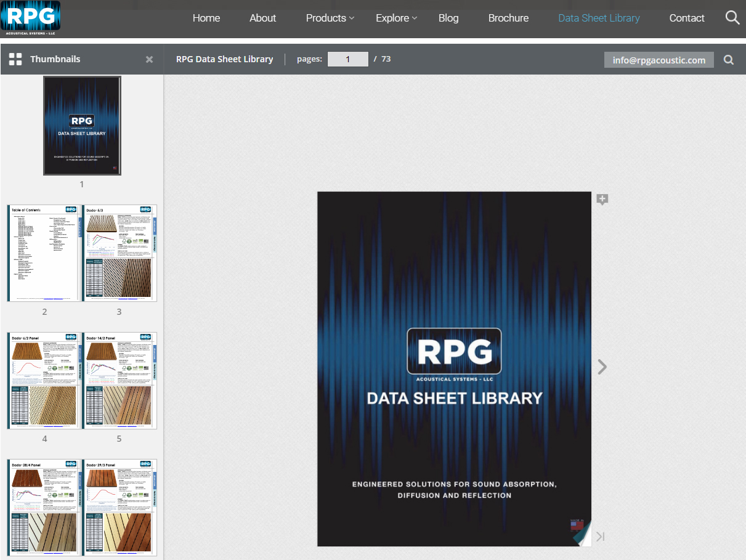
Task: Jump to the last page icon
Action: pos(601,537)
